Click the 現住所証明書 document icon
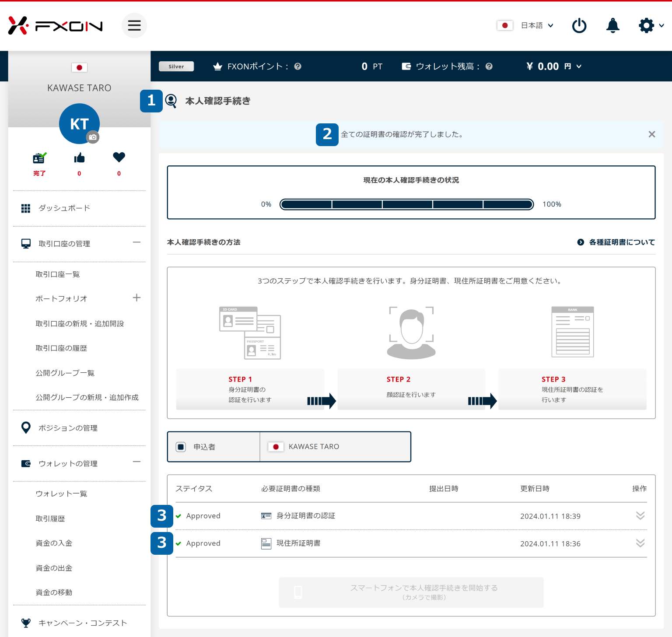 point(266,543)
